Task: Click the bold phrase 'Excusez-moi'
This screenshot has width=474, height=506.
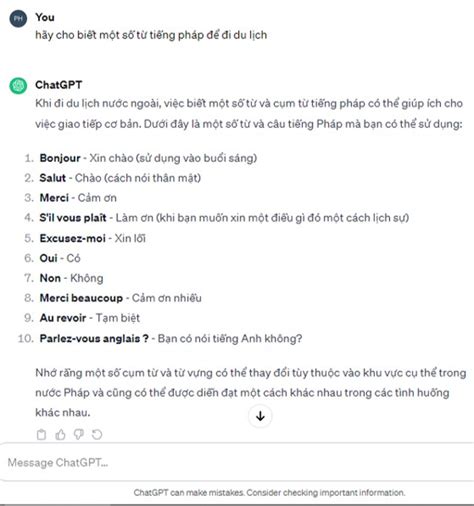Action: 73,238
